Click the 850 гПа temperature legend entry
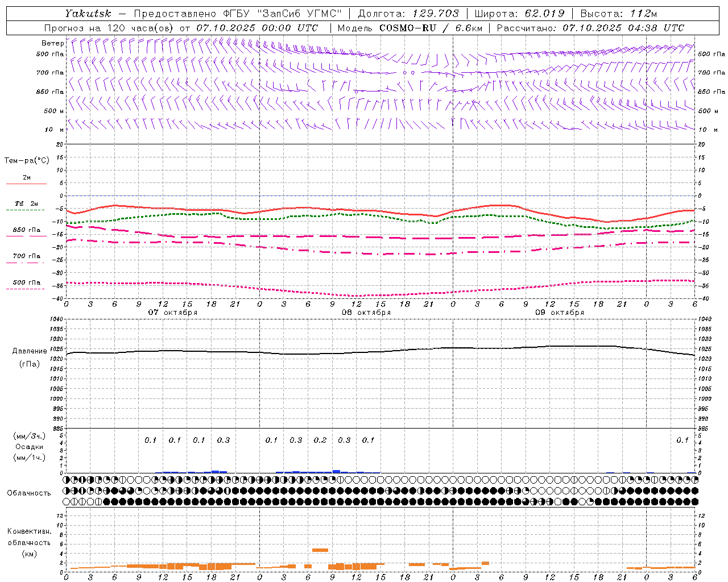Screen dimensions: 728x582 coord(27,230)
